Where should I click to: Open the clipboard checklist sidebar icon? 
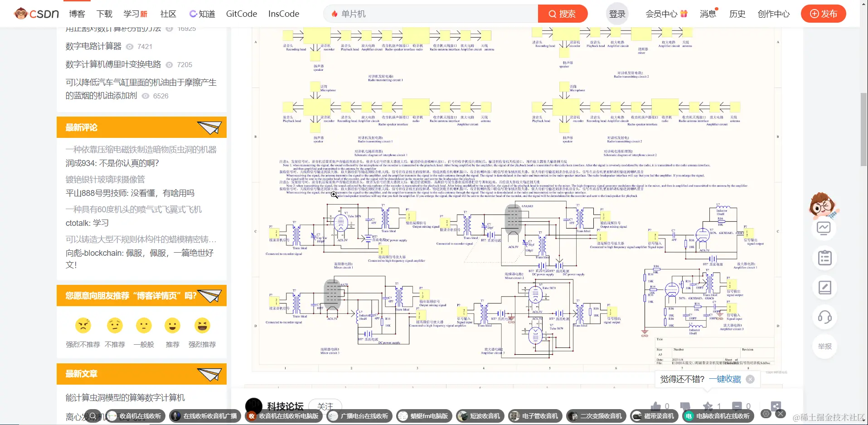pos(824,258)
